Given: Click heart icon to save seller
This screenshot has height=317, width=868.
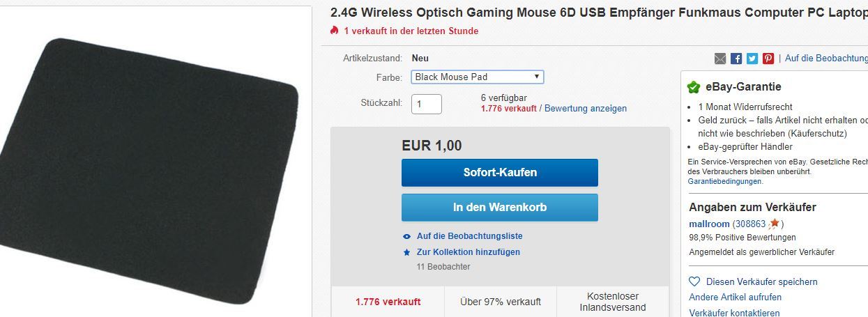Looking at the screenshot, I should [694, 281].
